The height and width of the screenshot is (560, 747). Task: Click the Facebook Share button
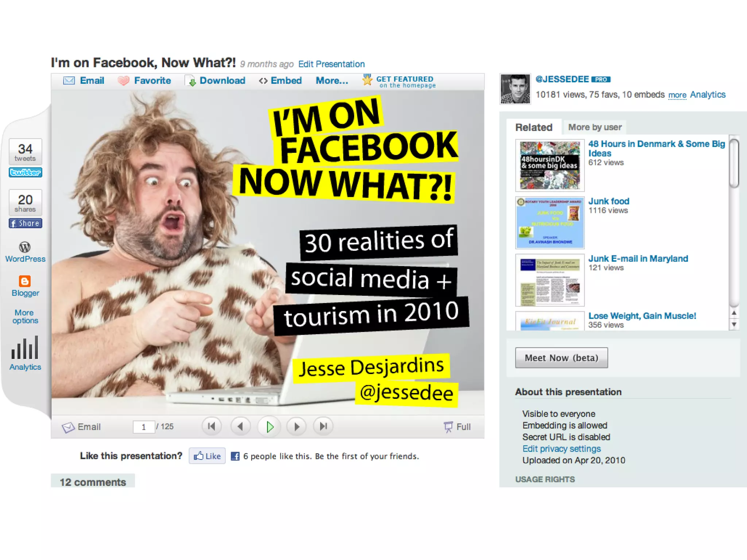(x=26, y=223)
